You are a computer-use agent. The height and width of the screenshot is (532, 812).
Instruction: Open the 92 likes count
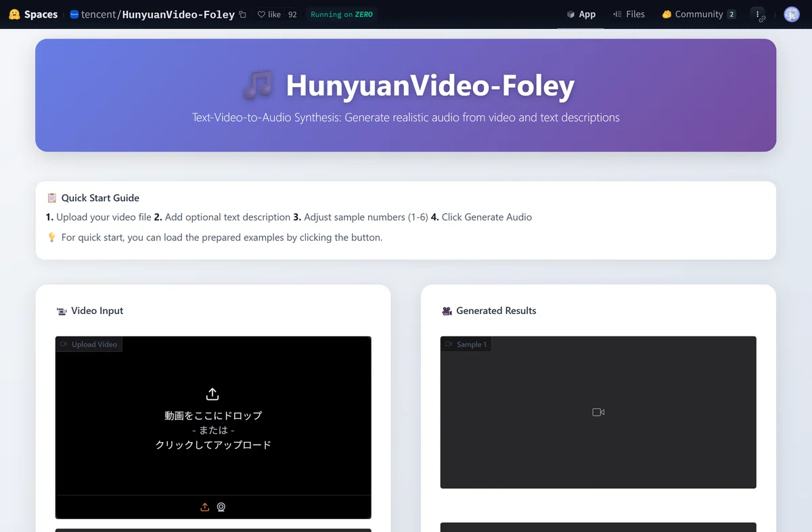(292, 14)
